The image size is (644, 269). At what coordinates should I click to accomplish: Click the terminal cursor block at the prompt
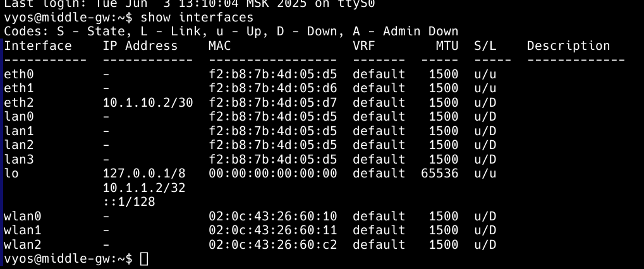click(144, 259)
